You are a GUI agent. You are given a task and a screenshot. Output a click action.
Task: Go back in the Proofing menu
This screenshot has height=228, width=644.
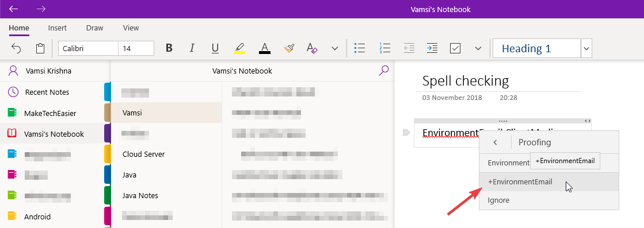(x=495, y=142)
